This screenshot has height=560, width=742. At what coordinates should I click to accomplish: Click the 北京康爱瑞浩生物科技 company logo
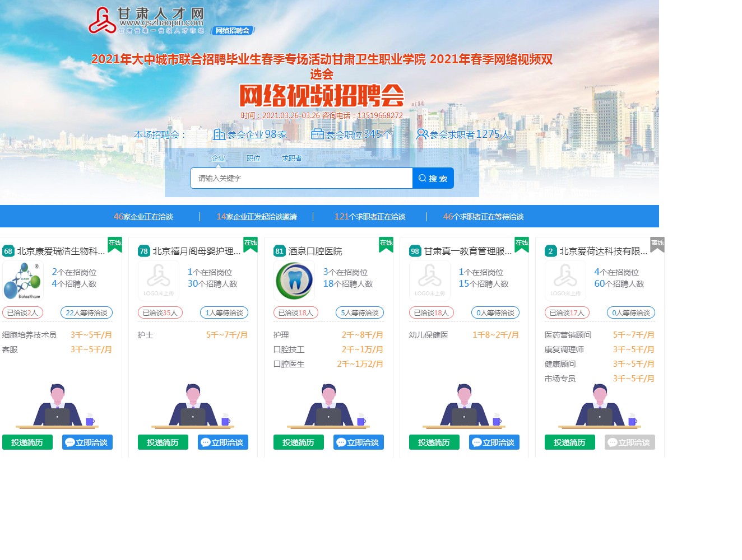click(x=23, y=281)
